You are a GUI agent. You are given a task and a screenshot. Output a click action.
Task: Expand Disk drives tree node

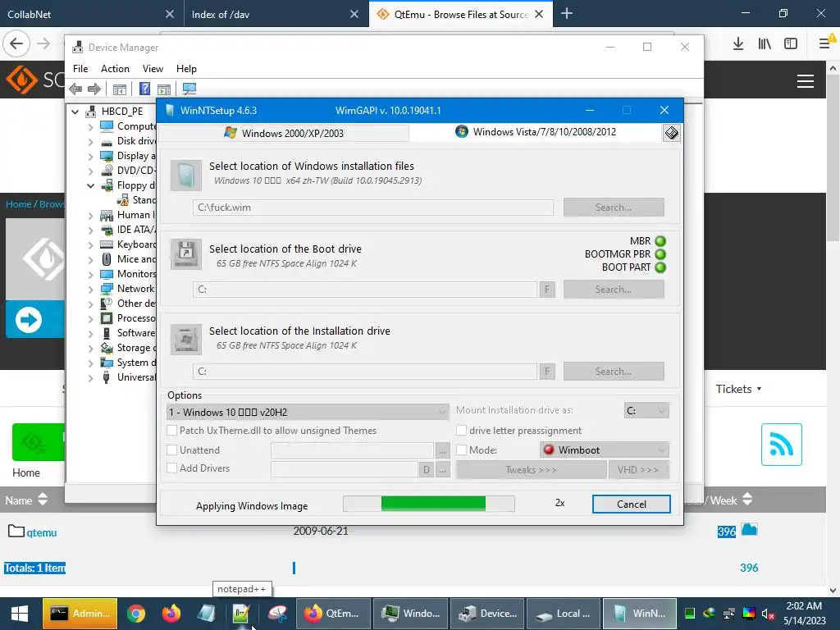(x=90, y=141)
